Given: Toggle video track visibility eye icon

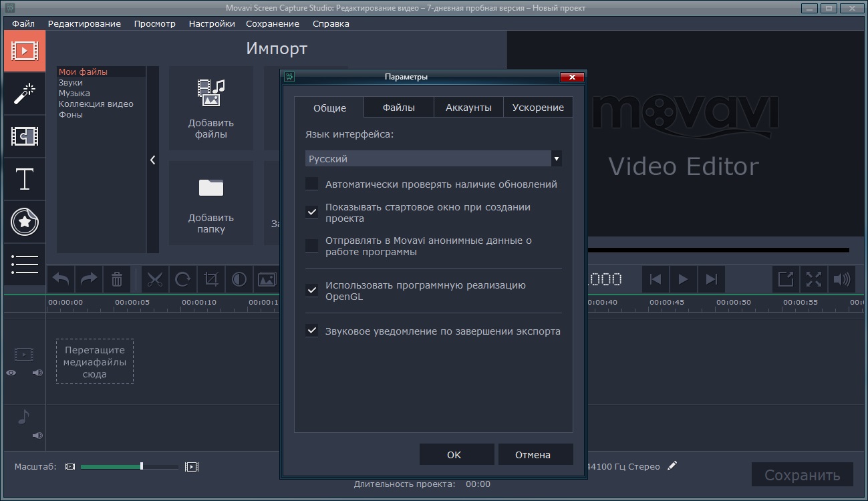Looking at the screenshot, I should [11, 373].
